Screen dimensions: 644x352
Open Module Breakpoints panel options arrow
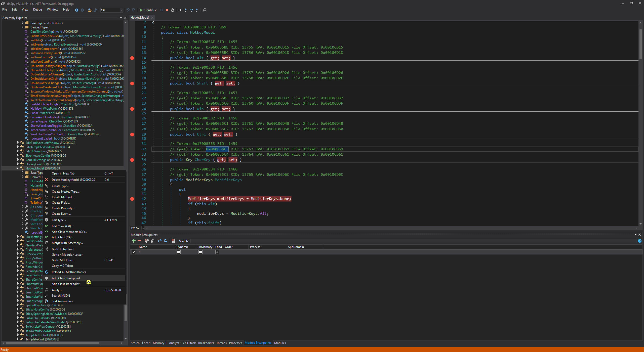pos(636,235)
